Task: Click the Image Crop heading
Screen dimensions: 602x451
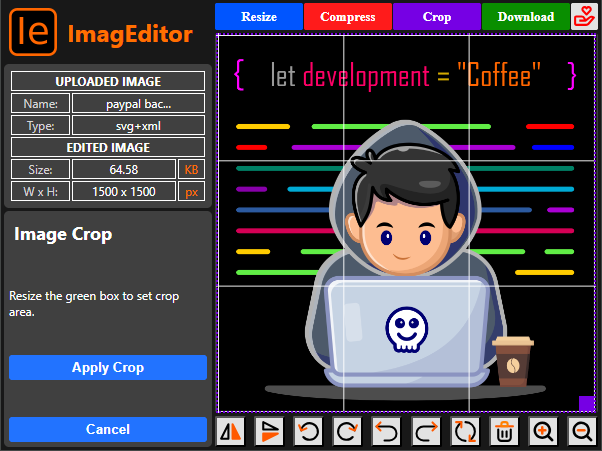Action: pos(63,234)
